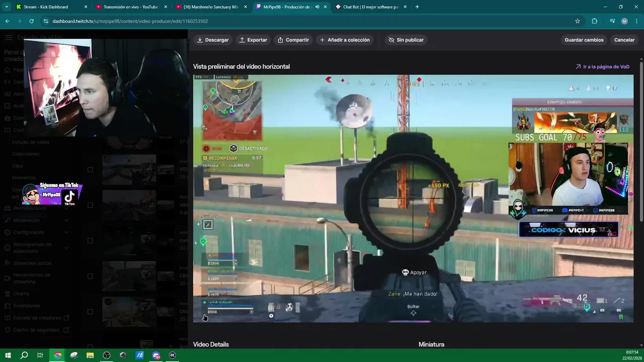Click the address bar URL field
644x362 pixels.
pos(312,21)
